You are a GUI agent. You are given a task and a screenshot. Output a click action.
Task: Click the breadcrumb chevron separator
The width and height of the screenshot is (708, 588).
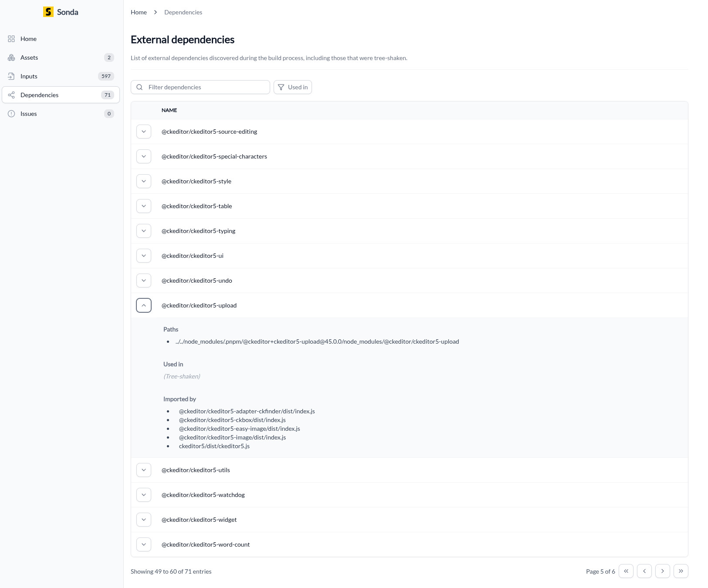pos(156,12)
